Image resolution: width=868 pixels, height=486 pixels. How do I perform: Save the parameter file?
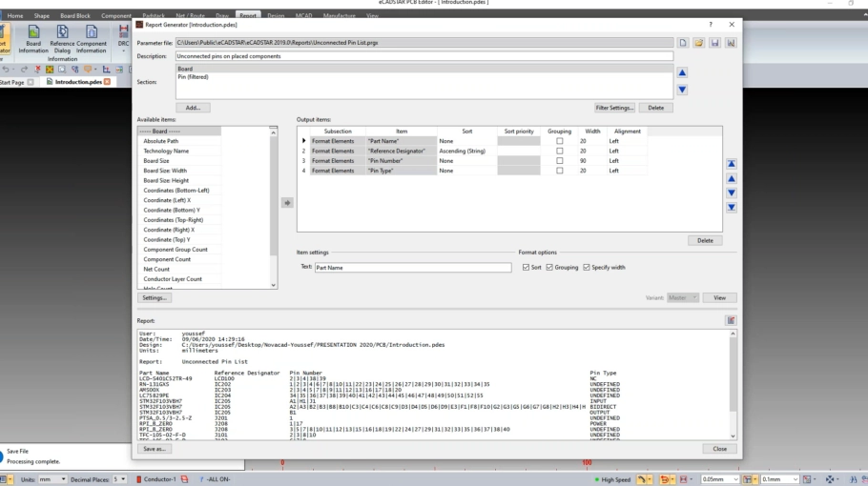click(714, 43)
